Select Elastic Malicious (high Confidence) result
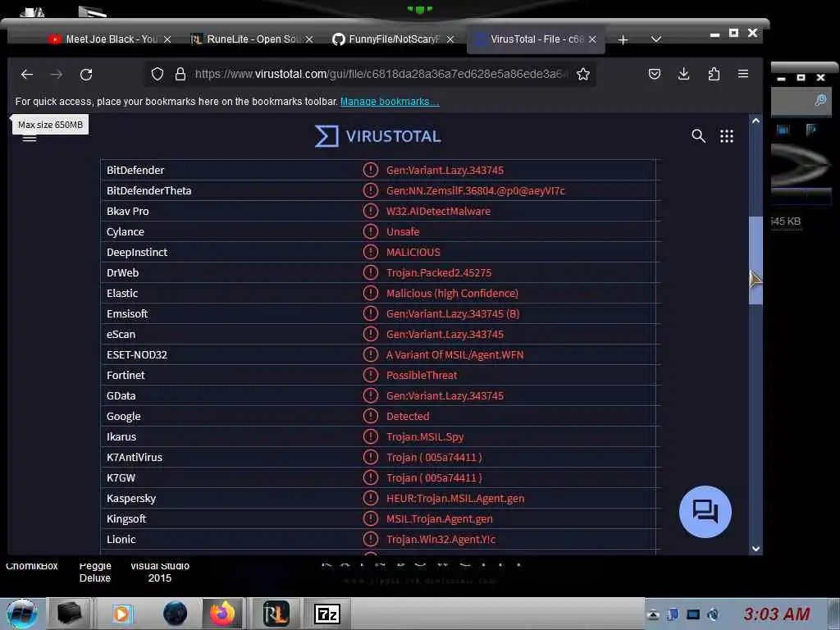 point(452,293)
